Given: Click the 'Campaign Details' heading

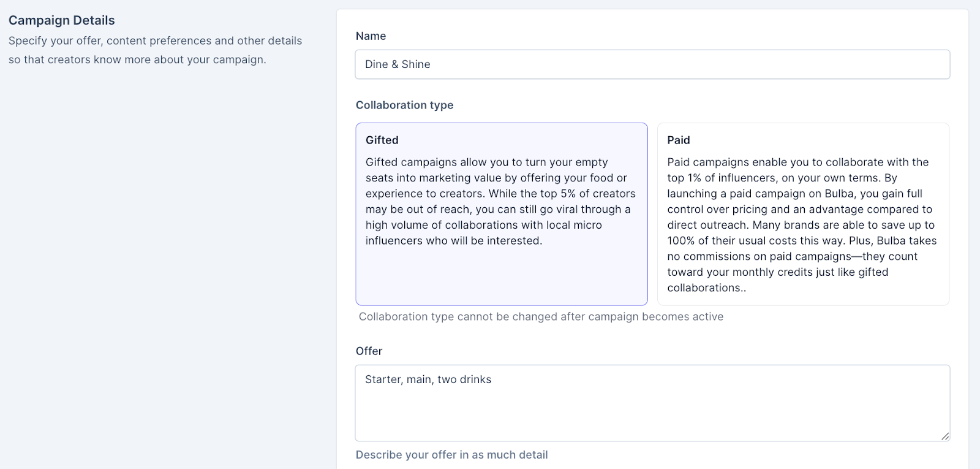Looking at the screenshot, I should pos(61,20).
